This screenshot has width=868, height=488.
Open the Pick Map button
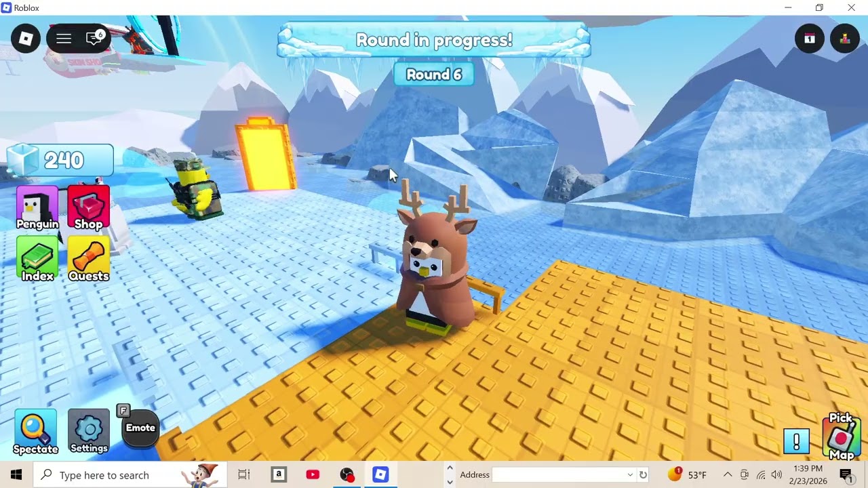842,437
